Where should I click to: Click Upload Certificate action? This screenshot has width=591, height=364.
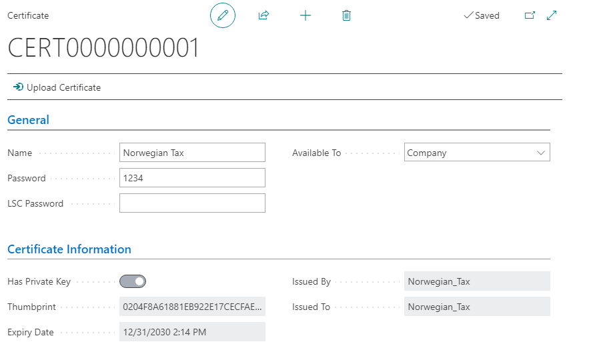63,87
